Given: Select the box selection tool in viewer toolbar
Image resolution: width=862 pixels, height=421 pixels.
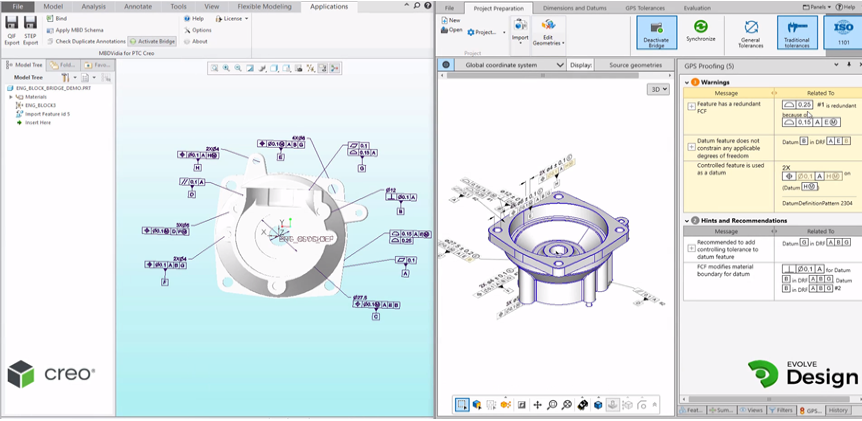Looking at the screenshot, I should [x=462, y=405].
